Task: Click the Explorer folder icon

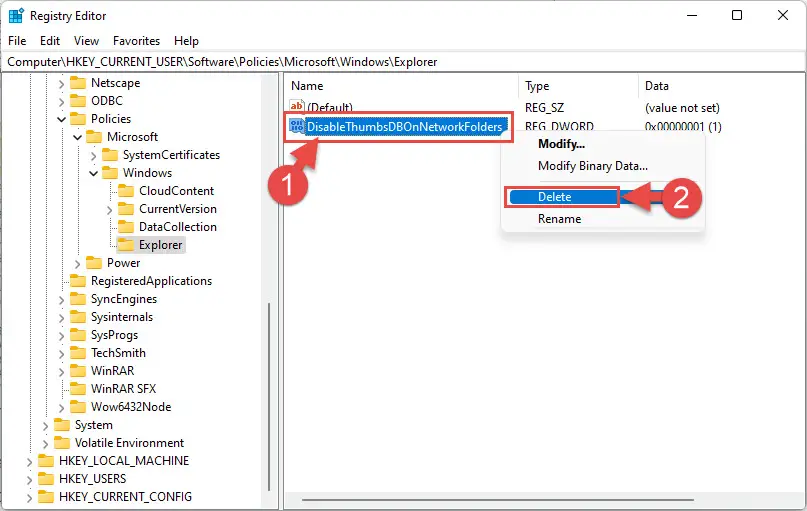Action: pos(126,245)
